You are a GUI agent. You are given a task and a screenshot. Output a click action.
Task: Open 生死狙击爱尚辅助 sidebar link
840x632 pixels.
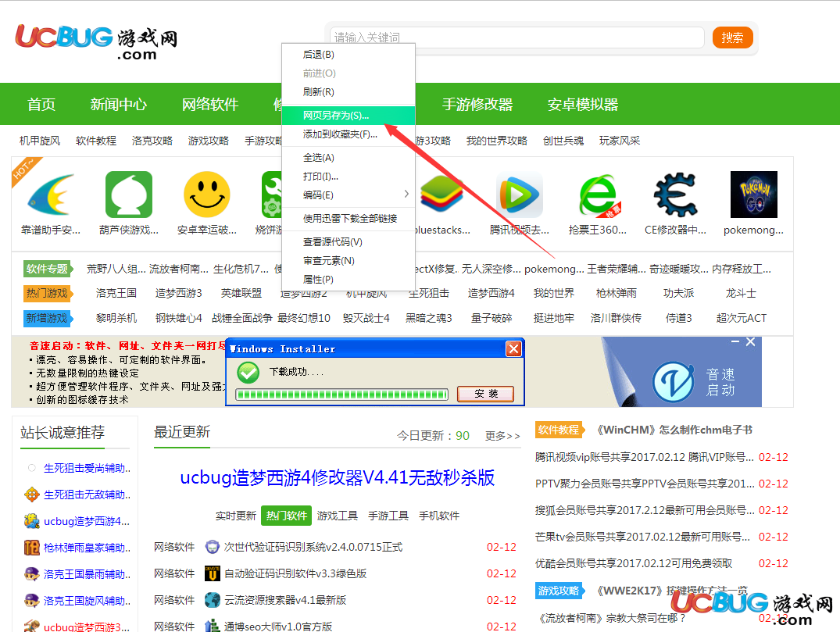pyautogui.click(x=88, y=468)
